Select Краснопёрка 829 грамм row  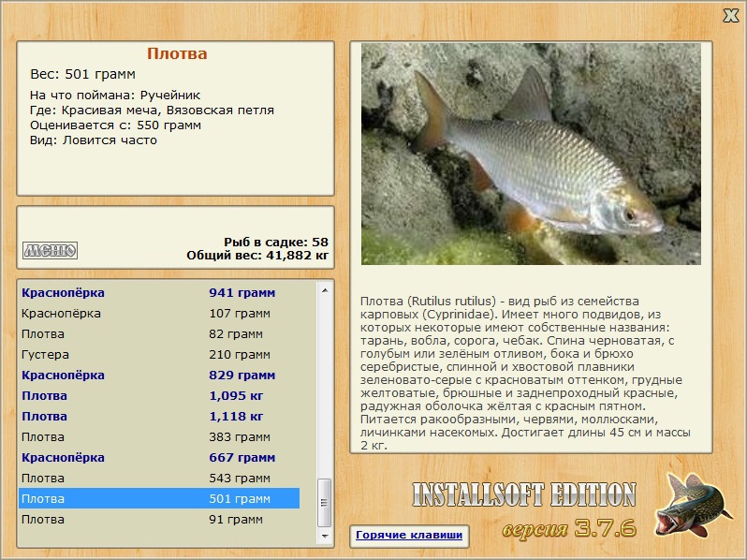click(x=159, y=376)
